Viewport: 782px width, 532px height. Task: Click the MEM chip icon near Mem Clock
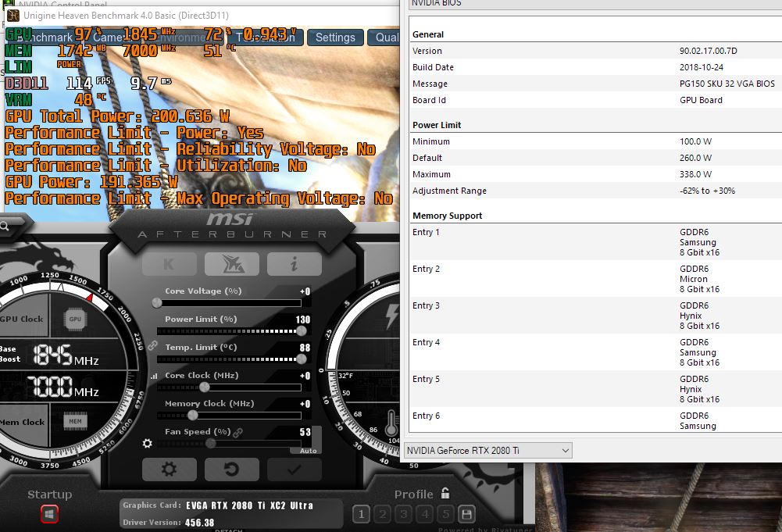75,421
